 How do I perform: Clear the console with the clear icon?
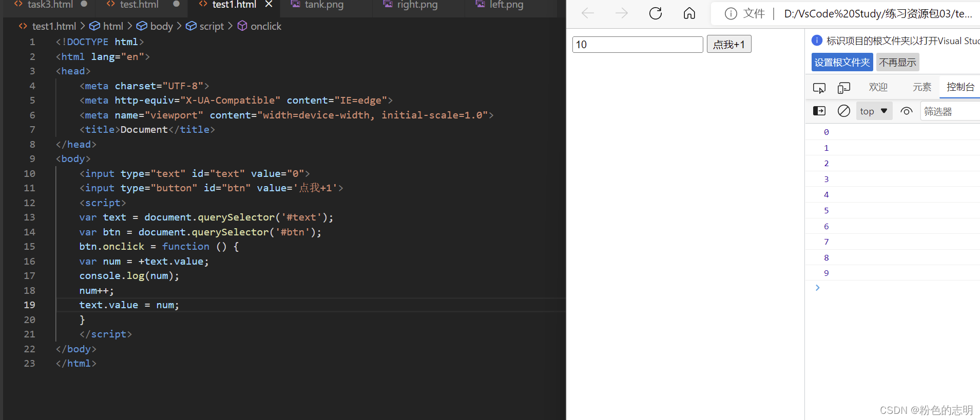843,111
